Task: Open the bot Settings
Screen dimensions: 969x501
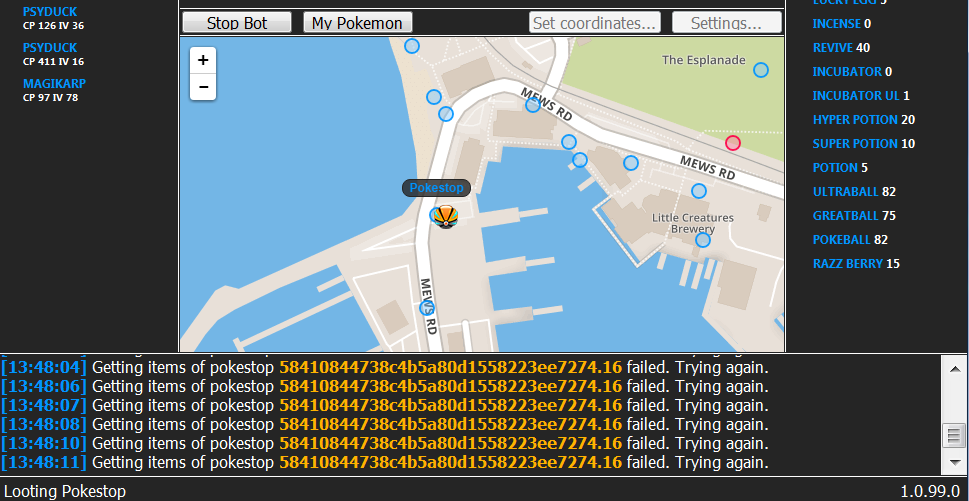Action: click(727, 23)
